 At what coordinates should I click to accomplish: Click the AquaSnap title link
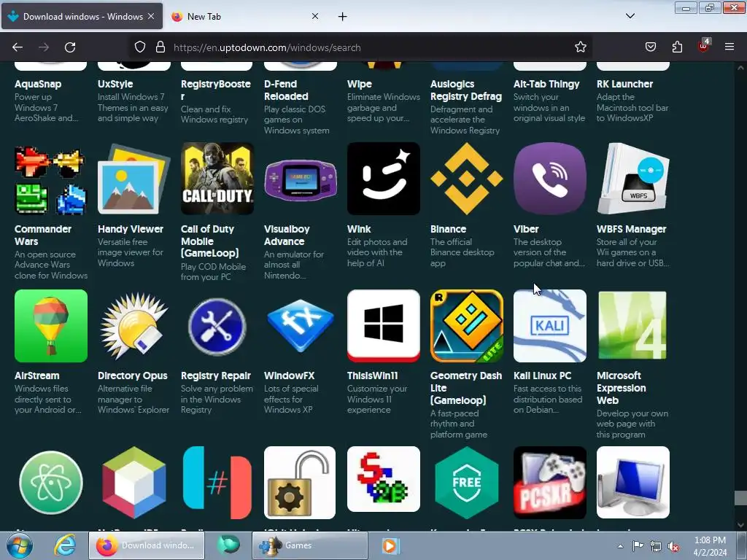[x=38, y=85]
